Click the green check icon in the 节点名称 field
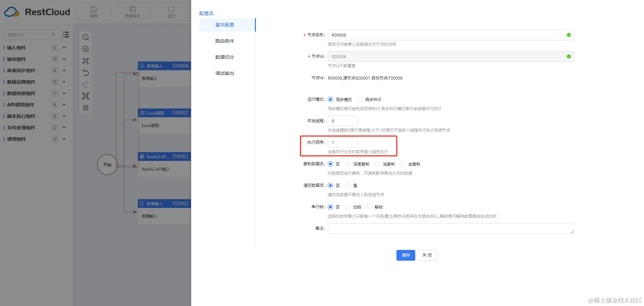 pos(569,35)
